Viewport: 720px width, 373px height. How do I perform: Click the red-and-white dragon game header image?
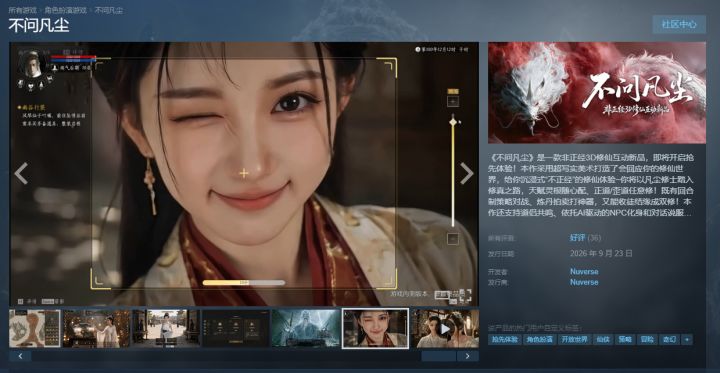tap(596, 93)
